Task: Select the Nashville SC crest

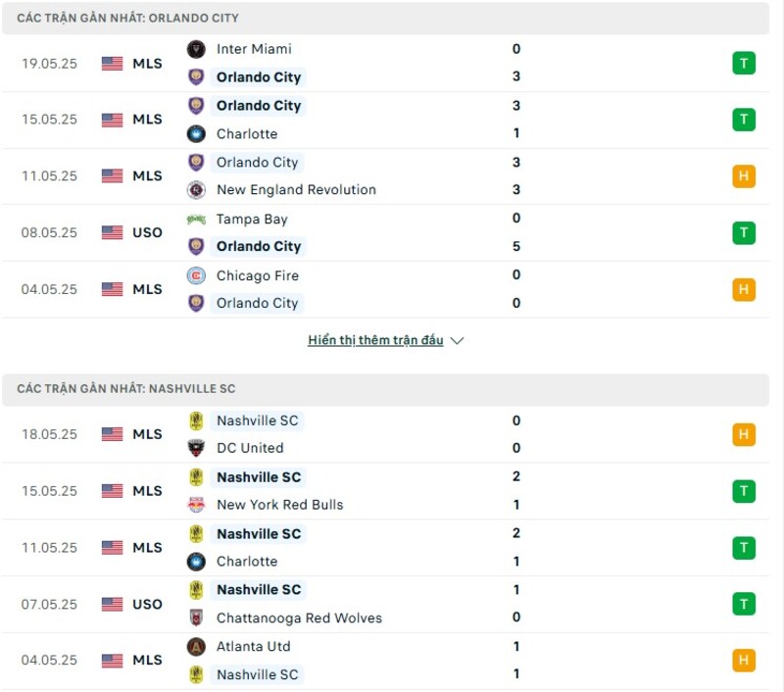Action: pyautogui.click(x=195, y=420)
